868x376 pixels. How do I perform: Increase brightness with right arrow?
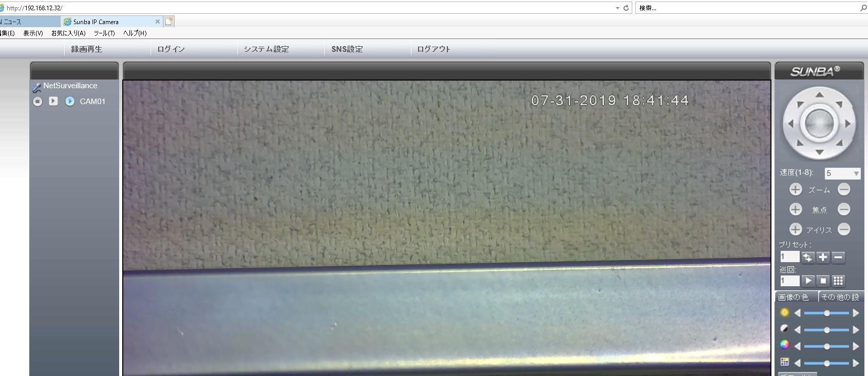tap(856, 313)
